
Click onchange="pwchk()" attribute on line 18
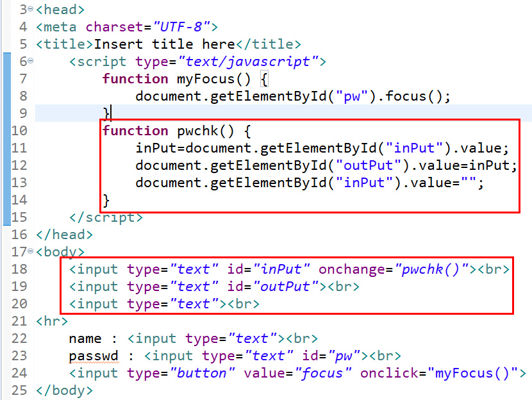click(394, 269)
